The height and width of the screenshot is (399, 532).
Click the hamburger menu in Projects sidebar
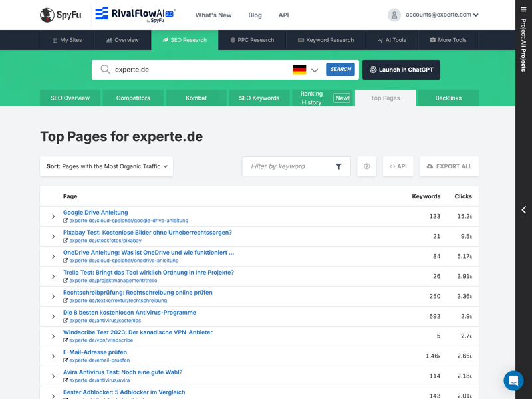coord(523,9)
